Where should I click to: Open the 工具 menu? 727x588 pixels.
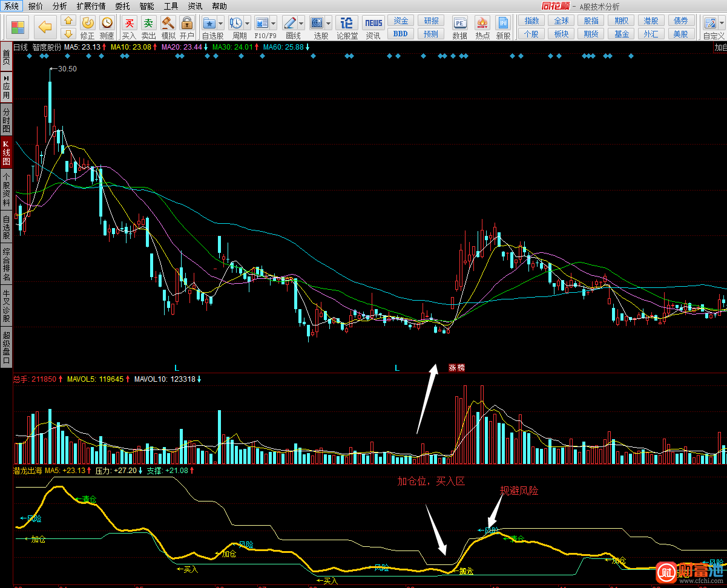pyautogui.click(x=171, y=6)
